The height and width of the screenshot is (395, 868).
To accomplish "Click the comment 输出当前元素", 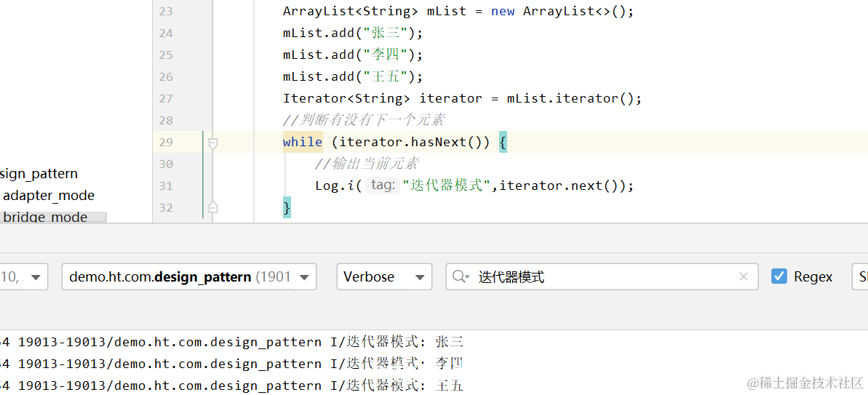I will click(367, 164).
